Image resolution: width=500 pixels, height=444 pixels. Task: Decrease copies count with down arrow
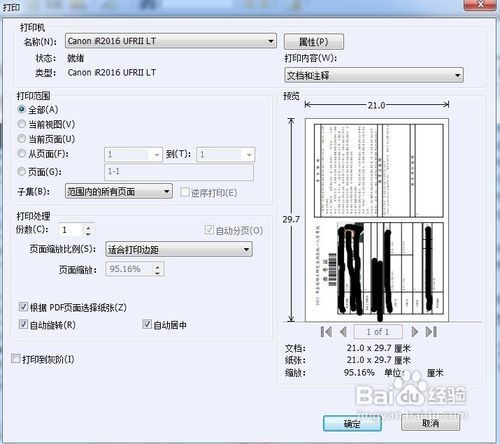click(x=88, y=233)
